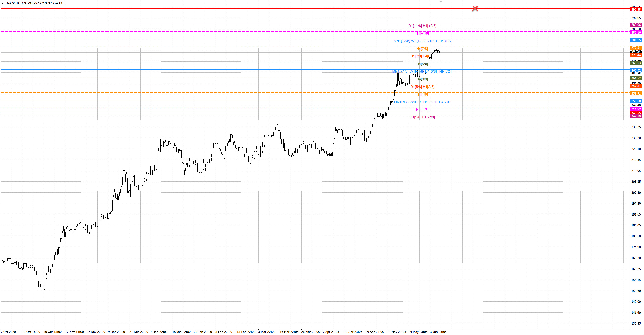The height and width of the screenshot is (335, 644).
Task: Select the blue 281.25 price tag
Action: pos(636,40)
